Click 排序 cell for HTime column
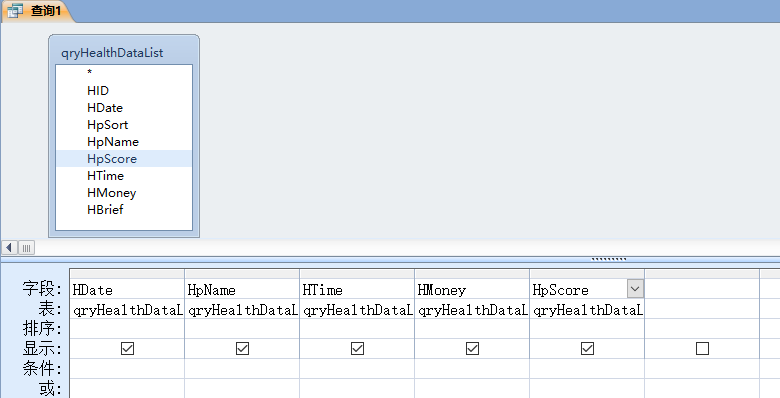Viewport: 780px width, 398px height. point(357,329)
